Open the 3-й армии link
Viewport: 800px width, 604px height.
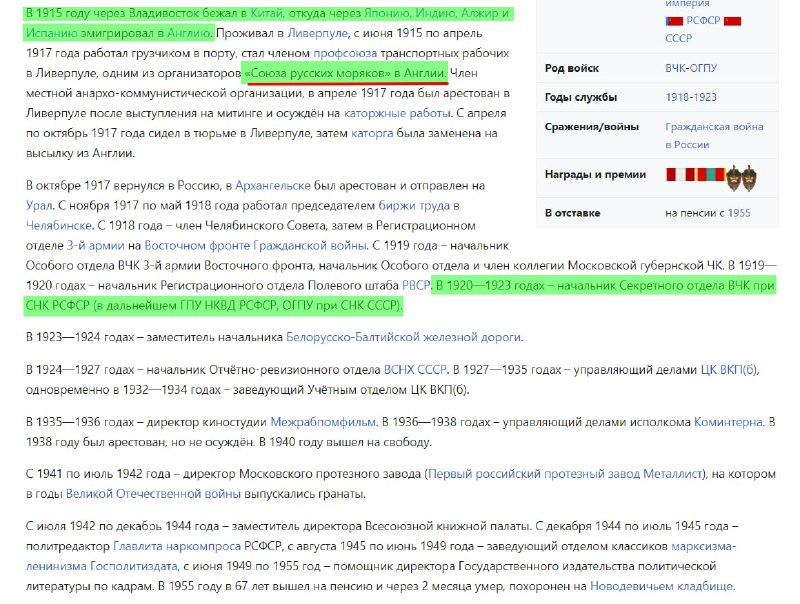pyautogui.click(x=95, y=245)
